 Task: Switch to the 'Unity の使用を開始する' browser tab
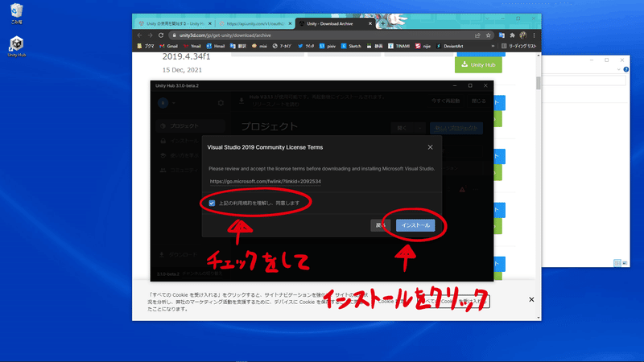click(175, 24)
